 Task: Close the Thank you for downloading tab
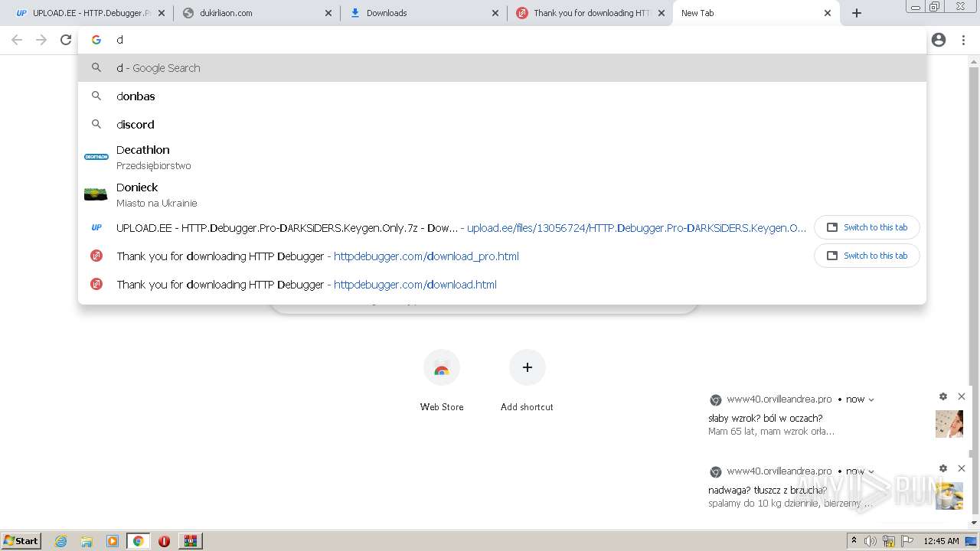click(661, 13)
